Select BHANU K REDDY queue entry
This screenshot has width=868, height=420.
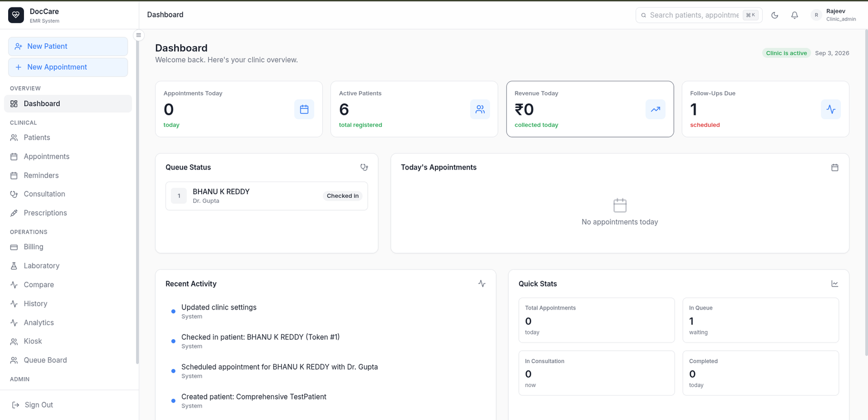(x=266, y=196)
